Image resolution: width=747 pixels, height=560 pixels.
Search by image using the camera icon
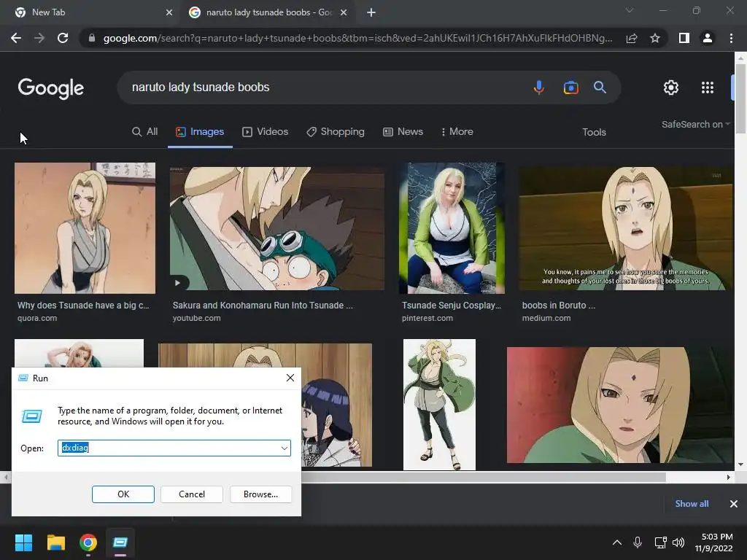pyautogui.click(x=570, y=87)
